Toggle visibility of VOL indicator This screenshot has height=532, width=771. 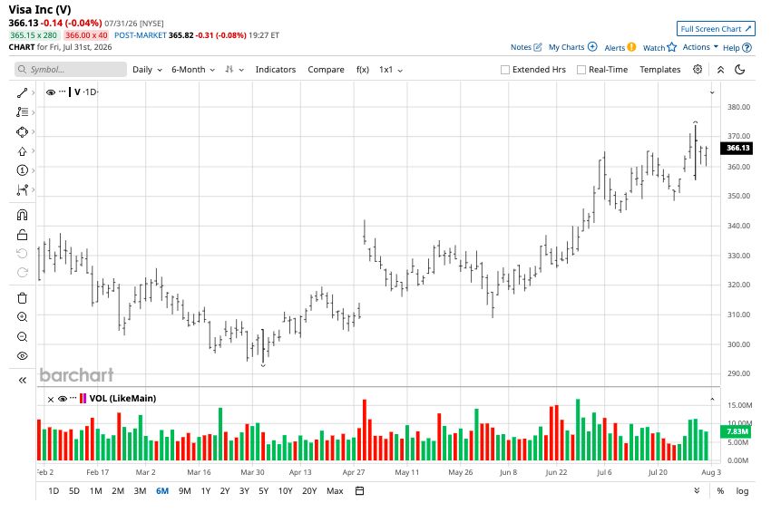coord(63,399)
